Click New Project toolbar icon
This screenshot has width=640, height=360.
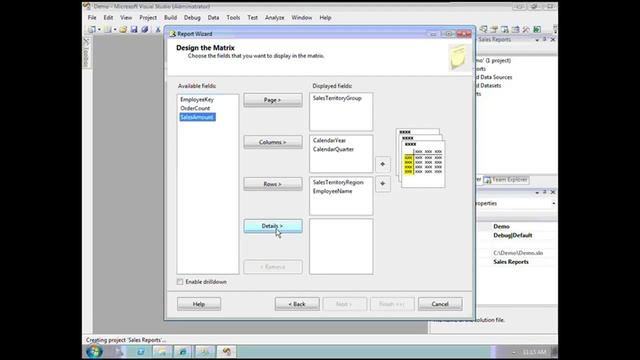click(x=92, y=29)
